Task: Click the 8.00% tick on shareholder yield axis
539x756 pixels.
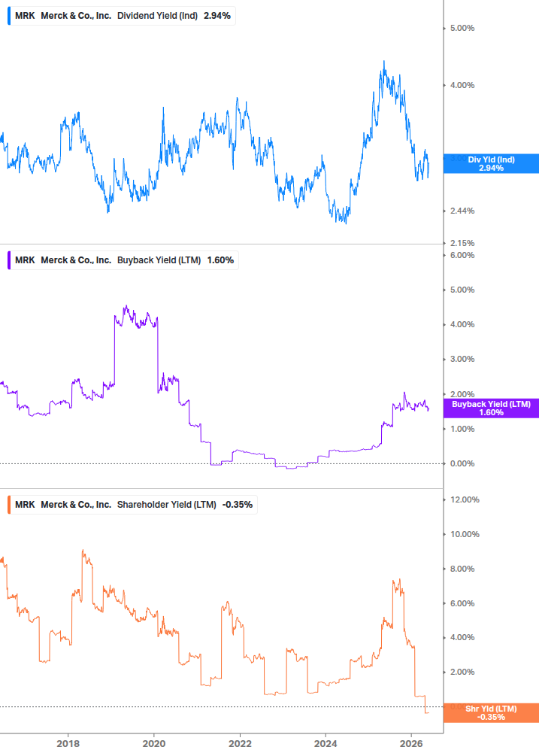Action: tap(462, 569)
